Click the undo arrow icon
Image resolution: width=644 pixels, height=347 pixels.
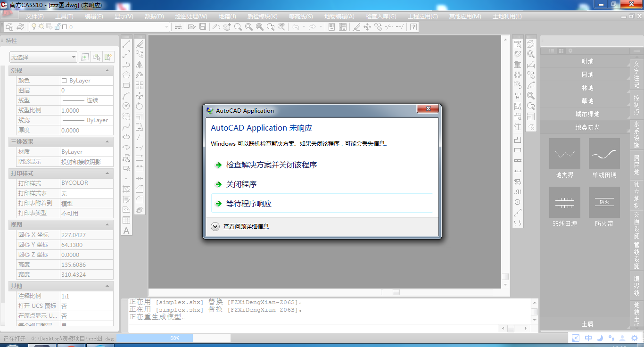(x=296, y=27)
